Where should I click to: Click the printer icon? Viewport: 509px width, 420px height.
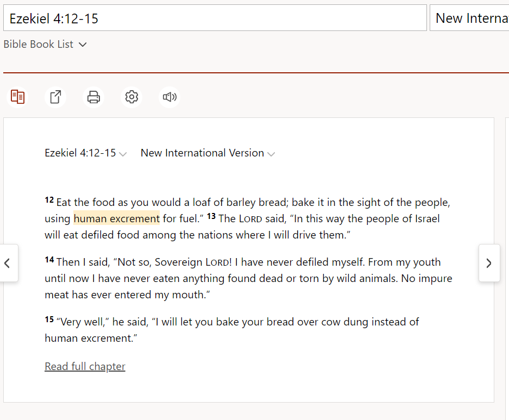(93, 97)
